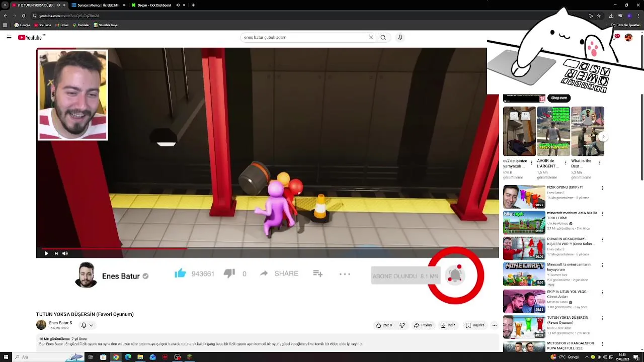The height and width of the screenshot is (362, 644).
Task: Open the 'cs2'de işinize yarayacak' short
Action: pos(519,131)
